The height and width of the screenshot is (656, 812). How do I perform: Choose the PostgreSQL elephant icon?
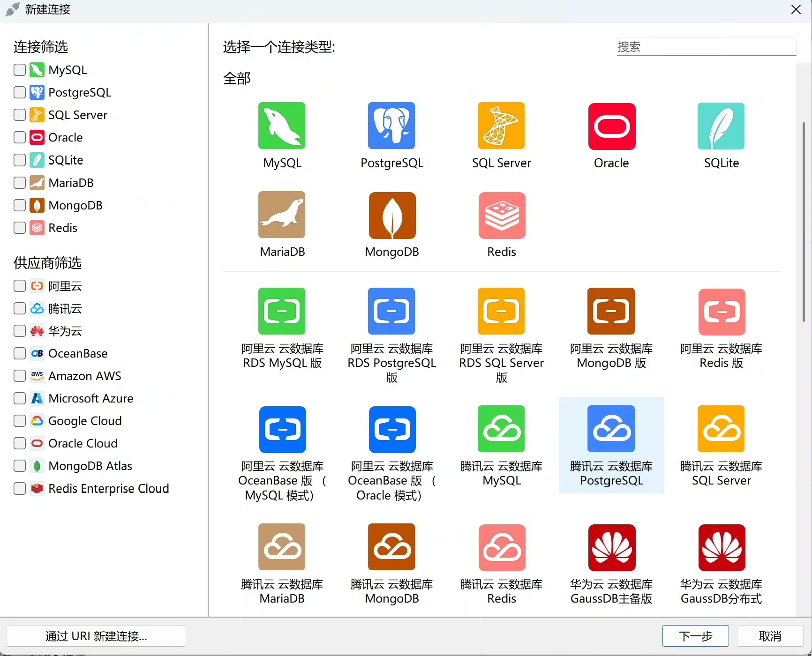(391, 126)
